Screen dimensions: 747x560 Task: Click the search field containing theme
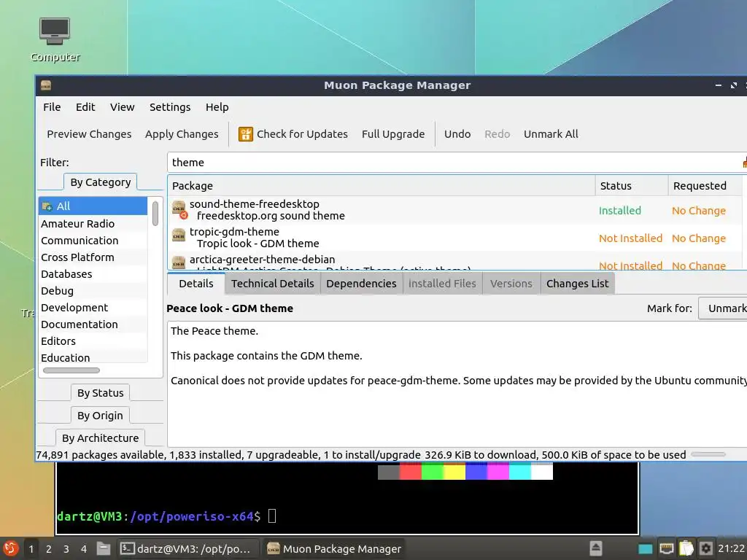pos(455,163)
